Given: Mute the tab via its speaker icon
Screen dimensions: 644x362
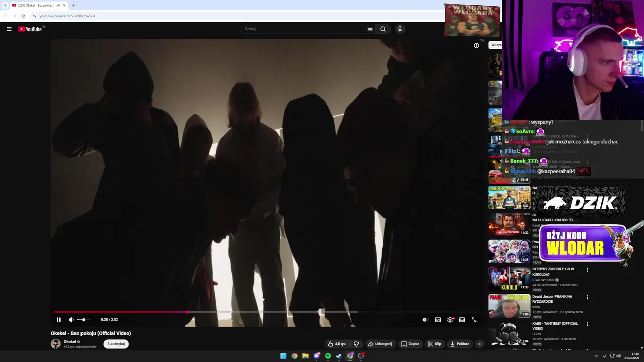Looking at the screenshot, I should (58, 5).
